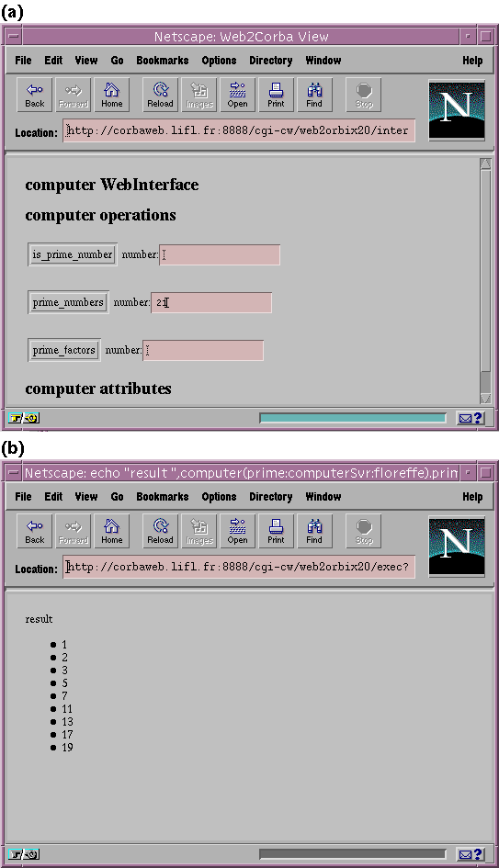Click Back icon in top Netscape window
499x868 pixels.
(x=34, y=96)
